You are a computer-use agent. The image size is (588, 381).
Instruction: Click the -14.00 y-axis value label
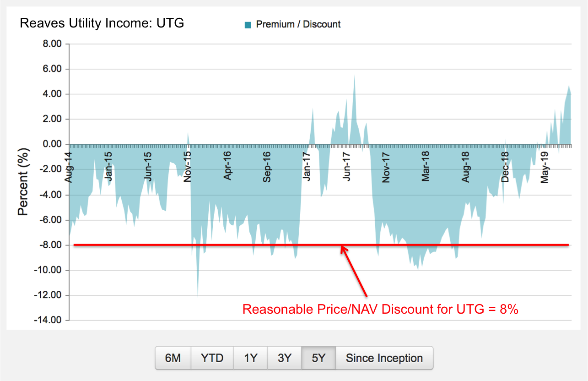click(49, 320)
